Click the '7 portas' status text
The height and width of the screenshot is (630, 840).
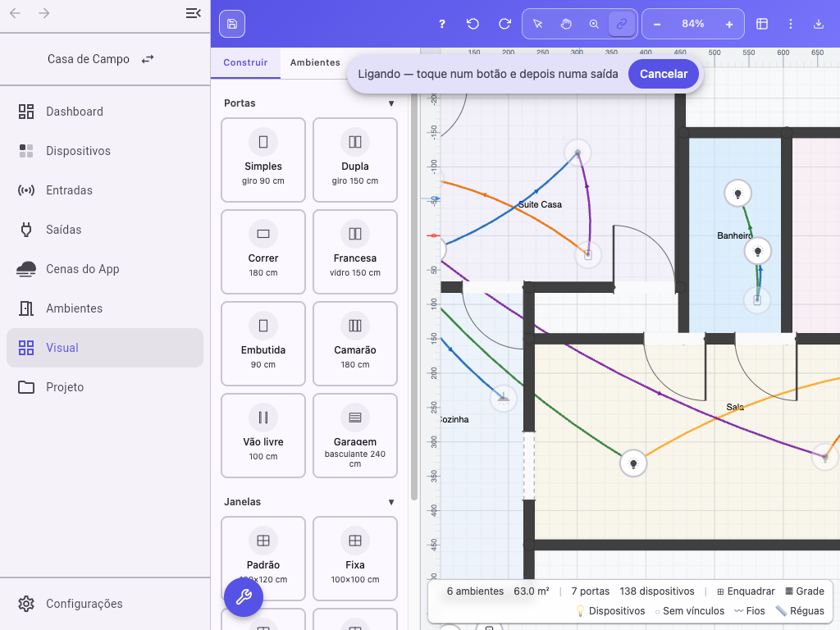pos(591,591)
